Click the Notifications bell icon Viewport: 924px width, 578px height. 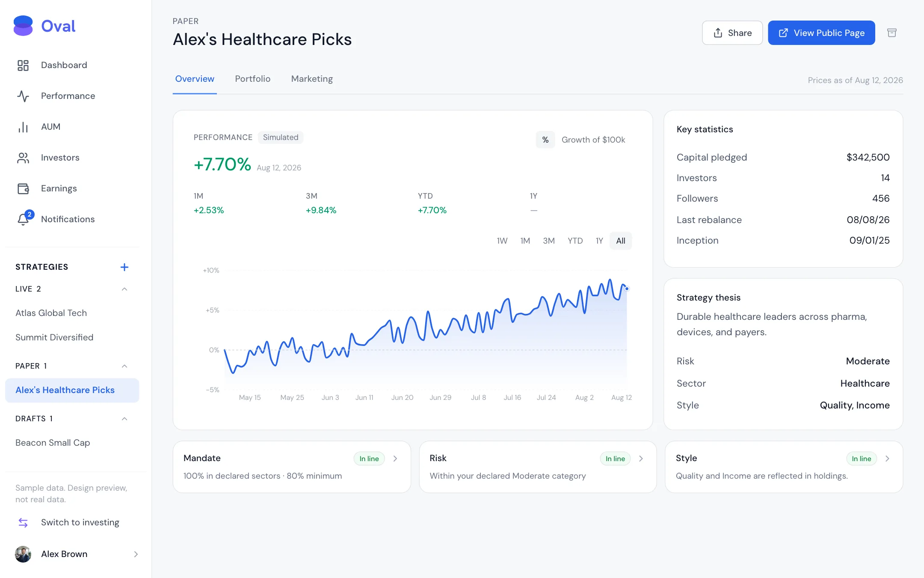point(23,219)
